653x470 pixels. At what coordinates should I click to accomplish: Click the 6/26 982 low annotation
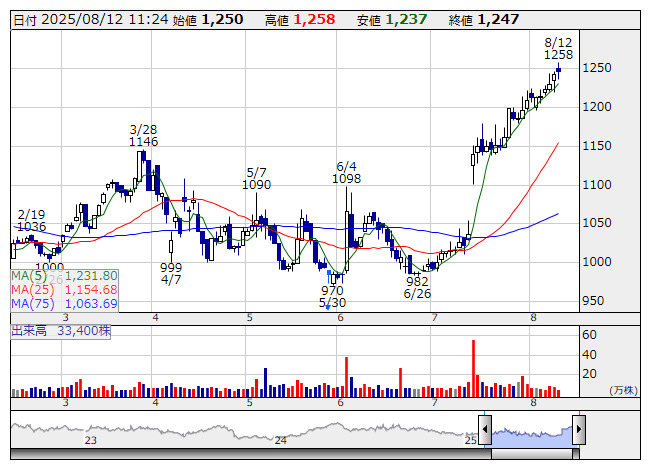(417, 287)
